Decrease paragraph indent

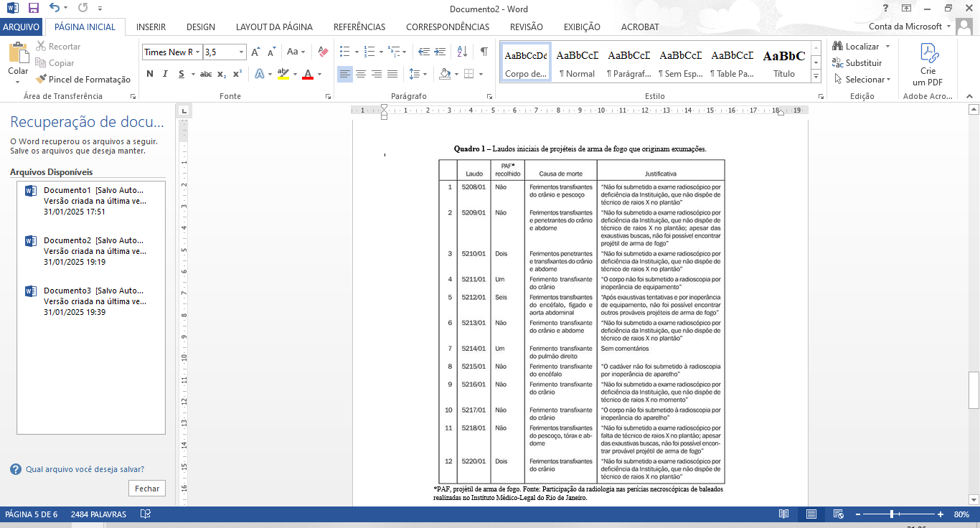pyautogui.click(x=423, y=52)
